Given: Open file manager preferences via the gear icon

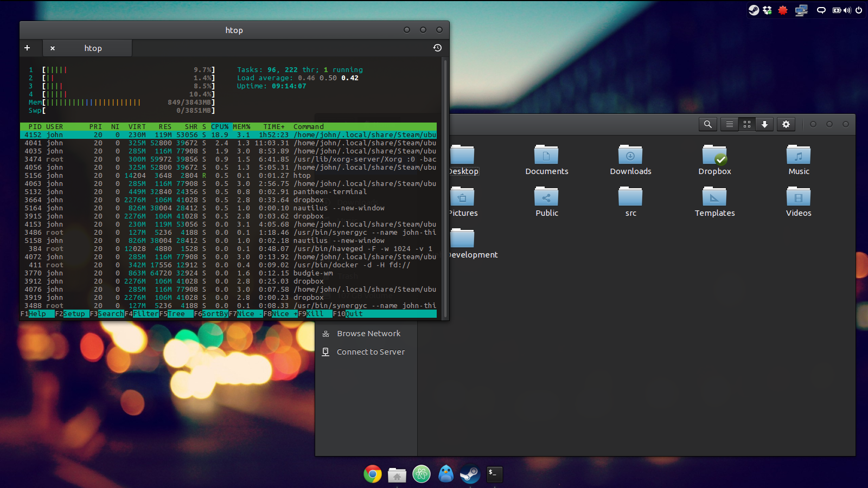Looking at the screenshot, I should pyautogui.click(x=786, y=124).
